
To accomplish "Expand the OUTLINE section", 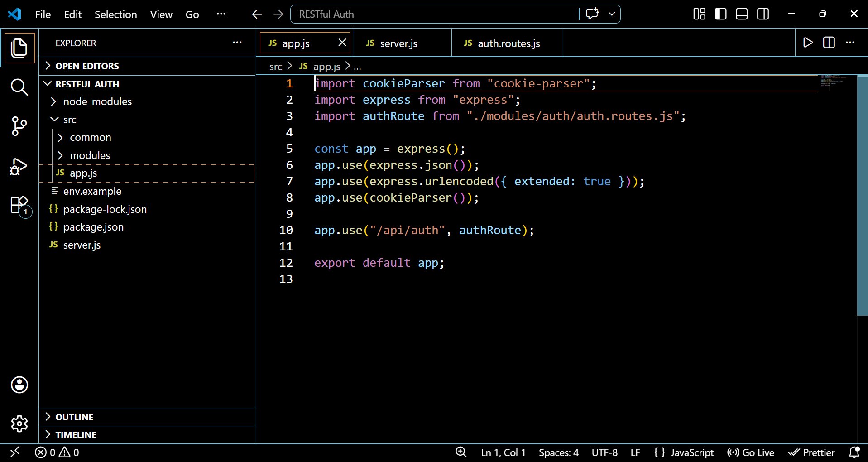I will coord(74,417).
